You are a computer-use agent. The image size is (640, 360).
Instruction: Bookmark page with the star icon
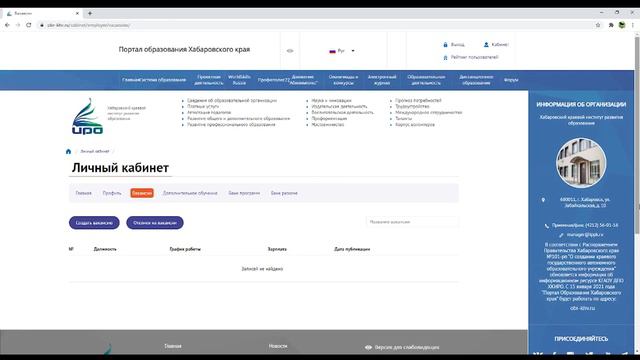pyautogui.click(x=598, y=25)
